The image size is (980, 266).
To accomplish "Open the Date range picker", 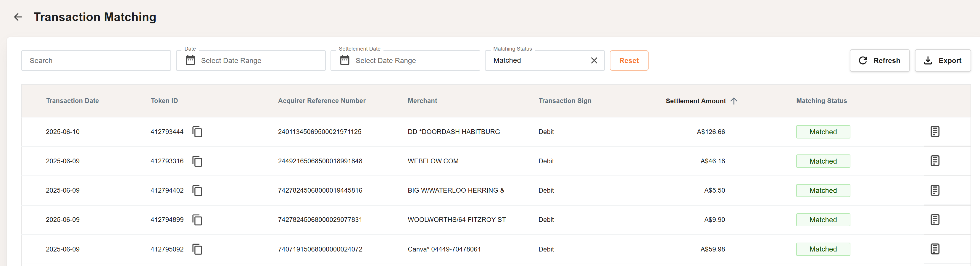I will pos(251,60).
